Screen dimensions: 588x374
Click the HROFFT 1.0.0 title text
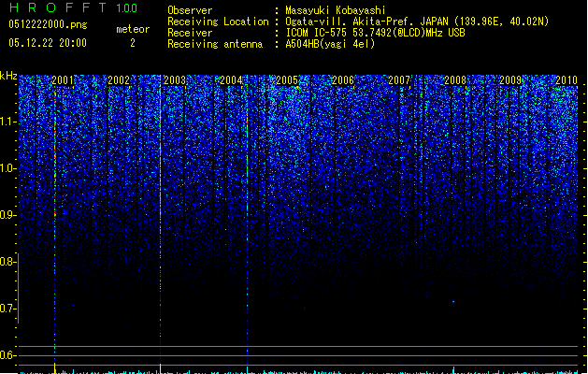pos(74,7)
